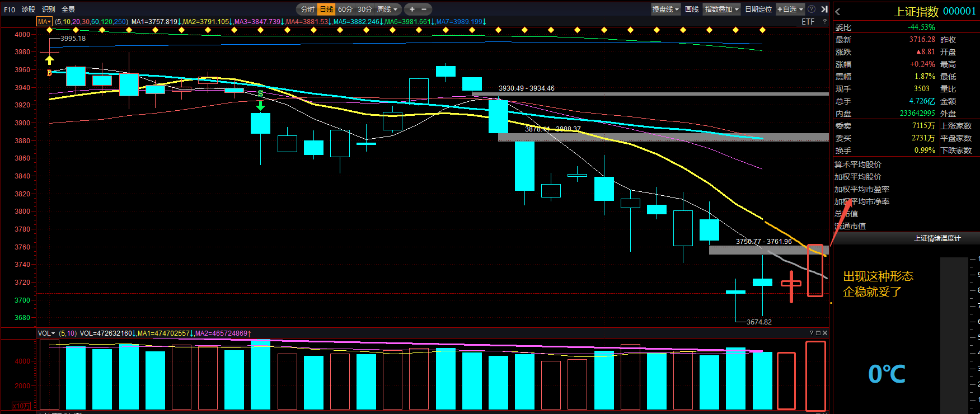The width and height of the screenshot is (980, 414).
Task: Open help for the VOL sub-chart
Action: coord(811,333)
